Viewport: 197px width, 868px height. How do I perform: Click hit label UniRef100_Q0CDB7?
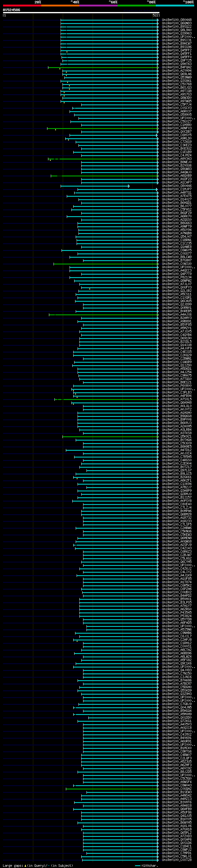coord(177,132)
